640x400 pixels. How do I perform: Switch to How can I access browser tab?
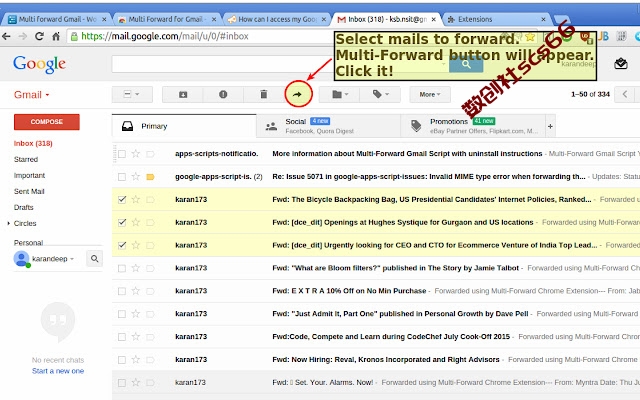[x=276, y=19]
